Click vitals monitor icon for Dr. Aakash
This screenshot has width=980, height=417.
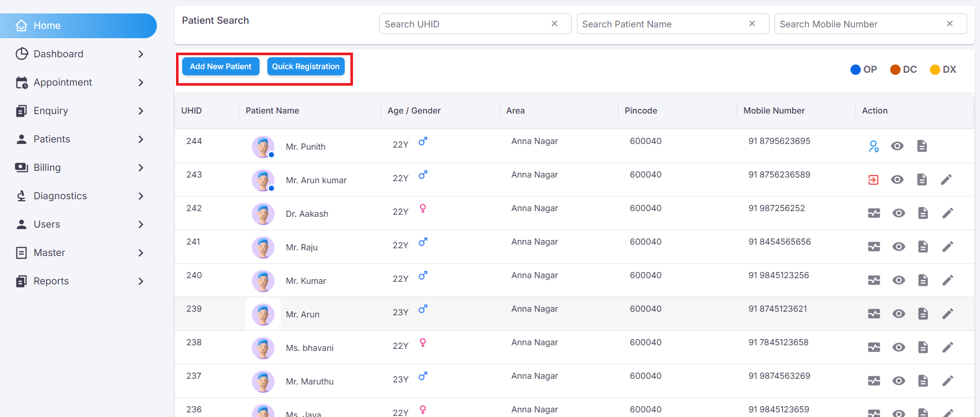coord(874,213)
